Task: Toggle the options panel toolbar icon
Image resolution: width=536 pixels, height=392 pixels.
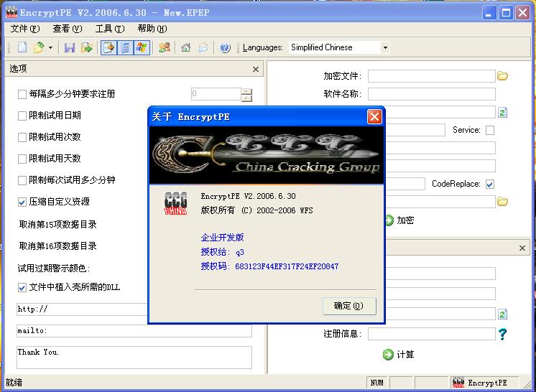Action: [x=109, y=47]
